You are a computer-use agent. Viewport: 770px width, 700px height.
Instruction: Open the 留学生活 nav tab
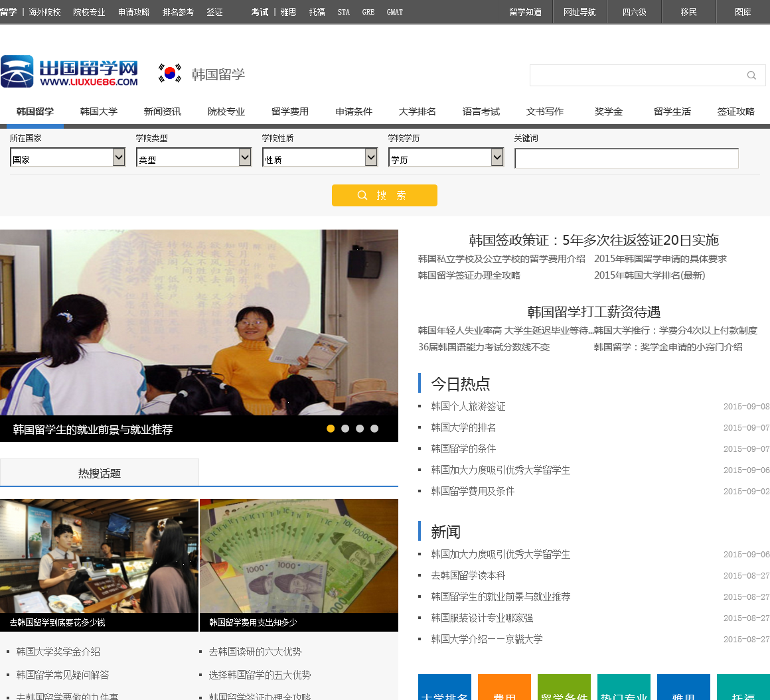tap(672, 111)
